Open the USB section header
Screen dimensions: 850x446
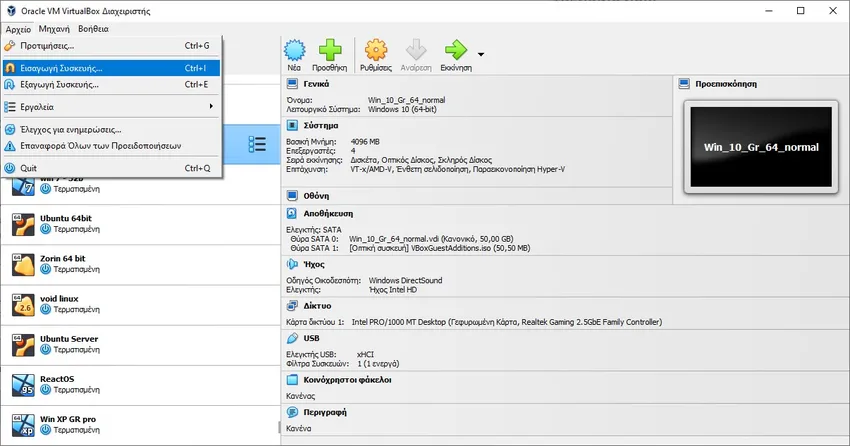point(311,338)
